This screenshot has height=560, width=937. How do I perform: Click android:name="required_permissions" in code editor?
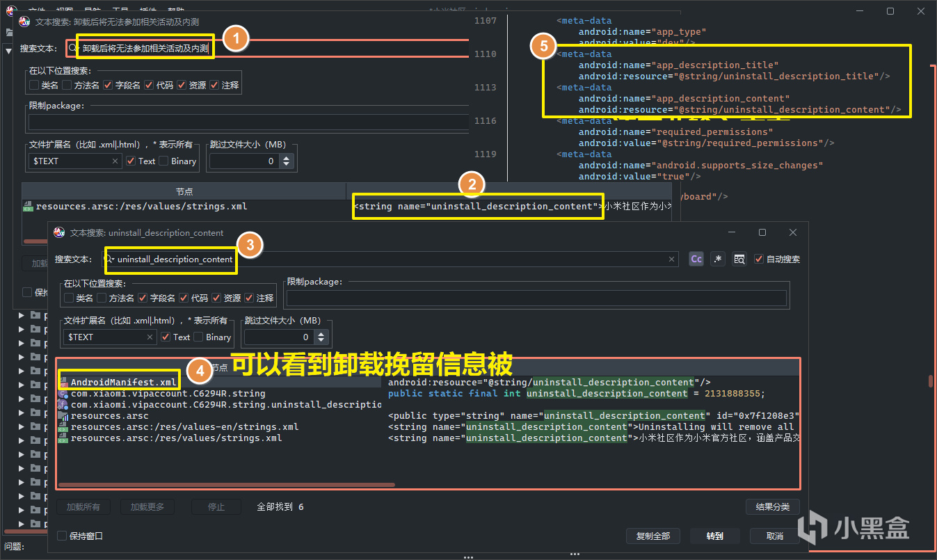coord(675,132)
